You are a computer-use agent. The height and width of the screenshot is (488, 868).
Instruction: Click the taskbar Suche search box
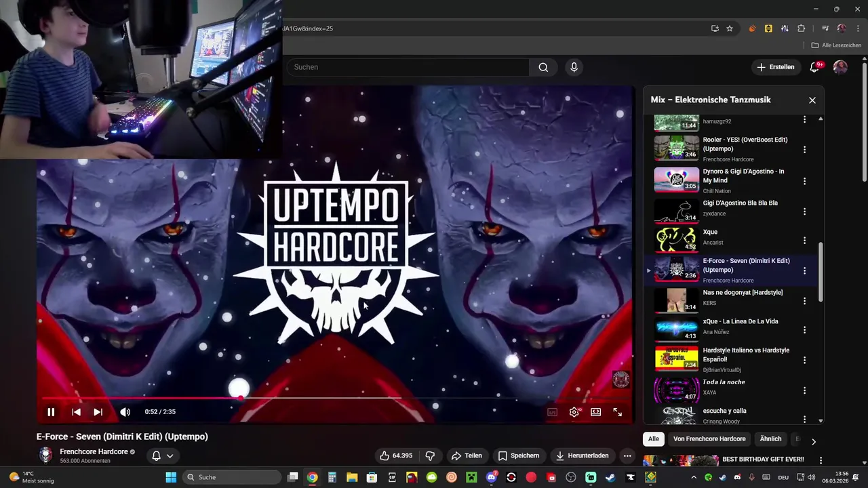(x=233, y=477)
